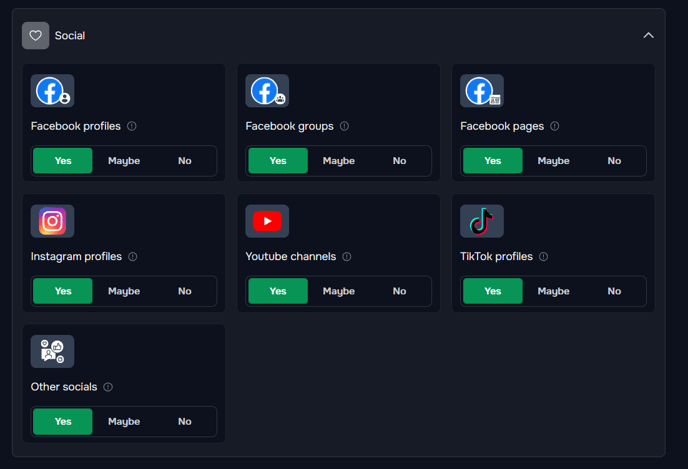
Task: Click the Facebook profiles label
Action: [x=75, y=126]
